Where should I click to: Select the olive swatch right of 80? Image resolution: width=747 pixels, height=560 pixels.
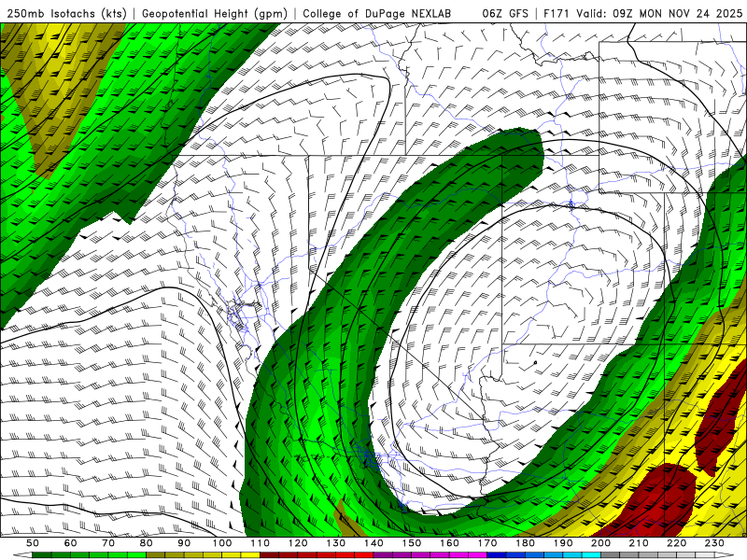coord(155,555)
